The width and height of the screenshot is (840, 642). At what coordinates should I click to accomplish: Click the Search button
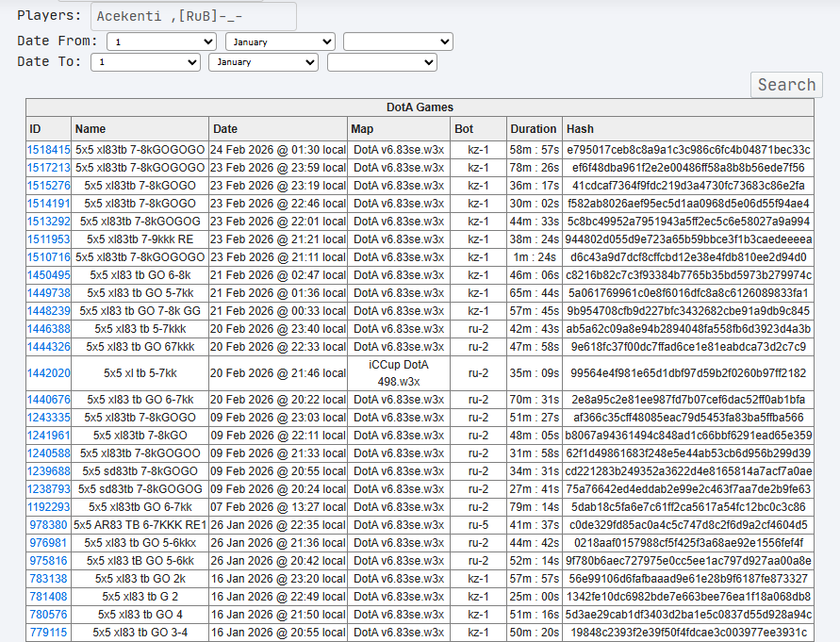point(786,85)
